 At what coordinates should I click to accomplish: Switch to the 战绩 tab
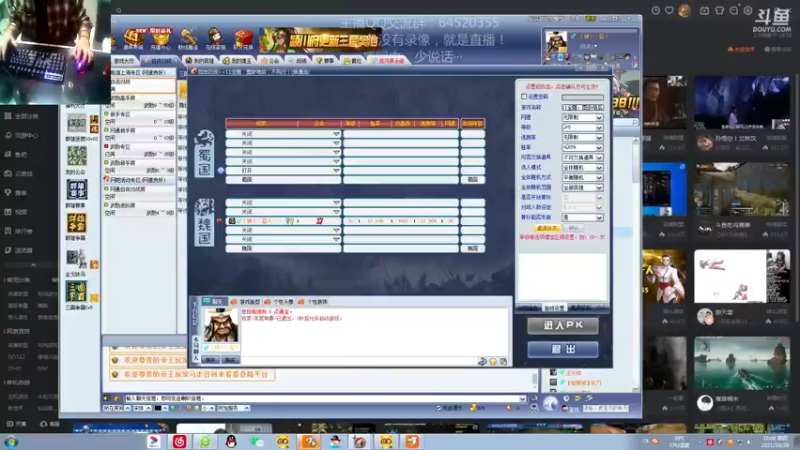coord(298,61)
